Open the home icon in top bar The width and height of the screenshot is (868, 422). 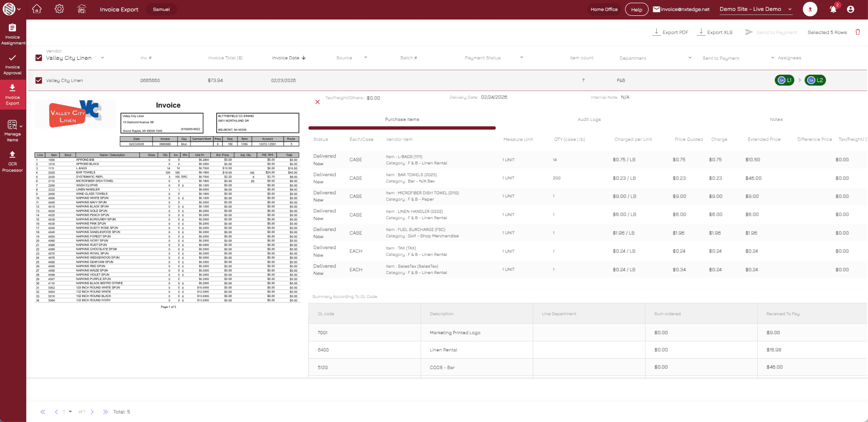(x=37, y=9)
